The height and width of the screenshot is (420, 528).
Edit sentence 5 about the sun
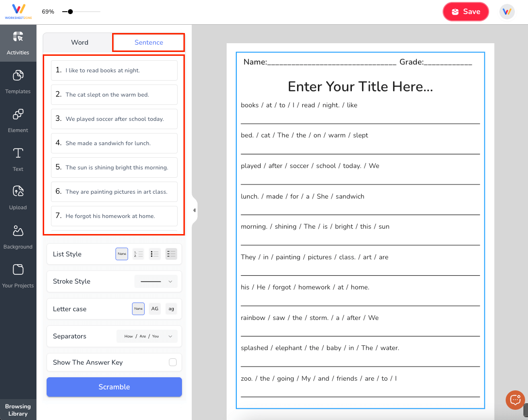coord(114,168)
